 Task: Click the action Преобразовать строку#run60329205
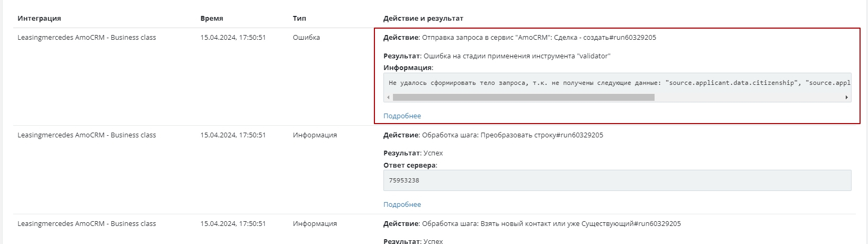[x=541, y=135]
